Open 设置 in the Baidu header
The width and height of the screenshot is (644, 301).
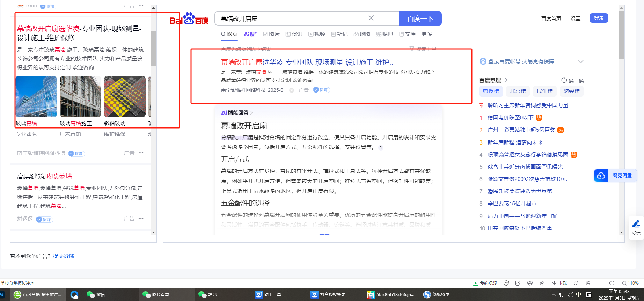(575, 19)
